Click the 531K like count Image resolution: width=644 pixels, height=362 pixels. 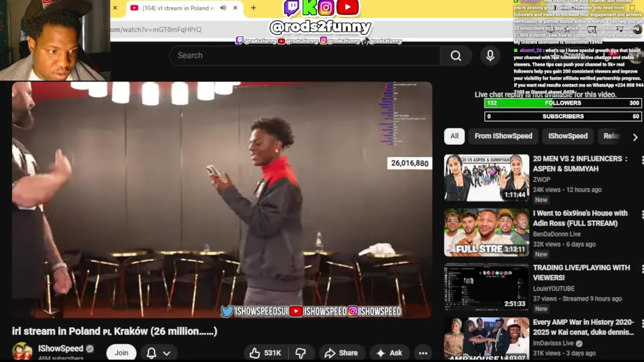273,353
